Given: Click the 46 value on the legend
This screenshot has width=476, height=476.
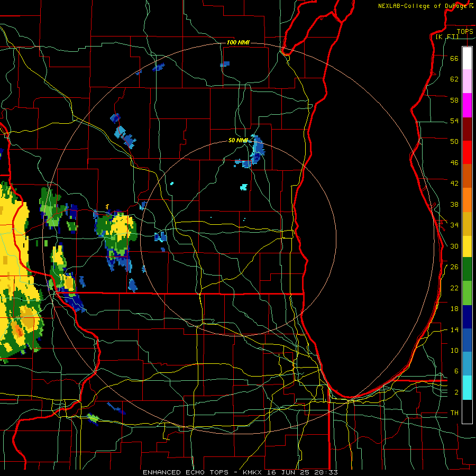Looking at the screenshot, I should (454, 163).
